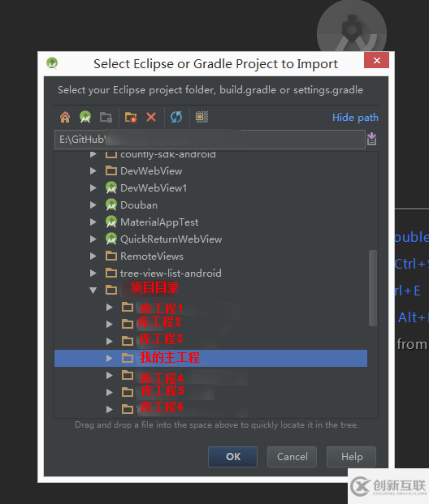This screenshot has height=504, width=429.
Task: Click the RemoteViews folder icon
Action: (x=111, y=256)
